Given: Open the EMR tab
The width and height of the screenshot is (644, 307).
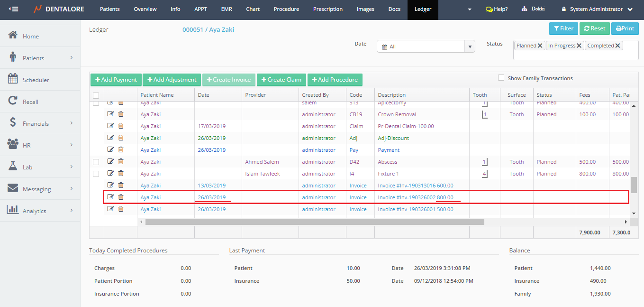Looking at the screenshot, I should coord(227,9).
